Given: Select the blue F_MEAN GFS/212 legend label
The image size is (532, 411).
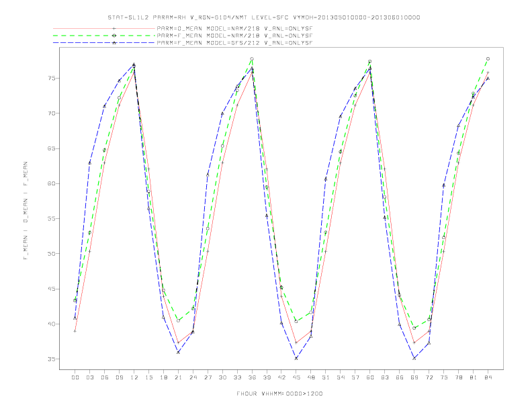Looking at the screenshot, I should tap(234, 43).
